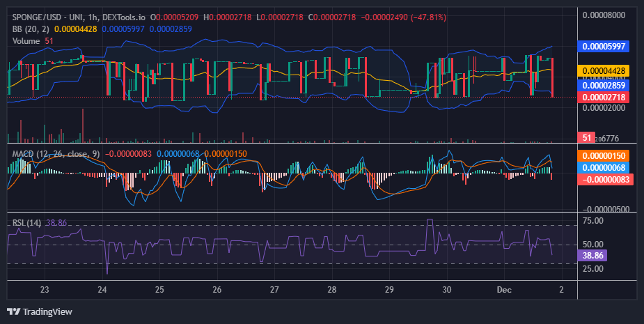Click the blue 0.00005997 price axis label
The width and height of the screenshot is (644, 324).
coord(604,46)
